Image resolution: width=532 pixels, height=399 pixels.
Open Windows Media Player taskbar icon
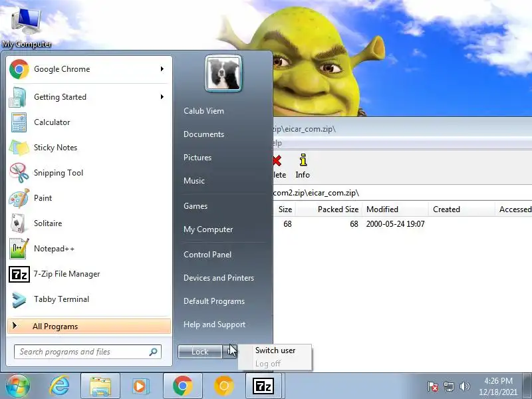click(140, 386)
